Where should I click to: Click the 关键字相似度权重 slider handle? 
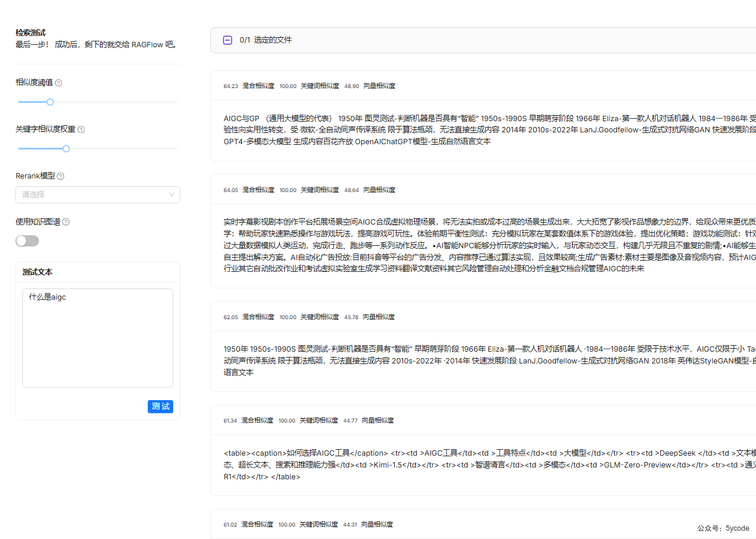(x=66, y=148)
